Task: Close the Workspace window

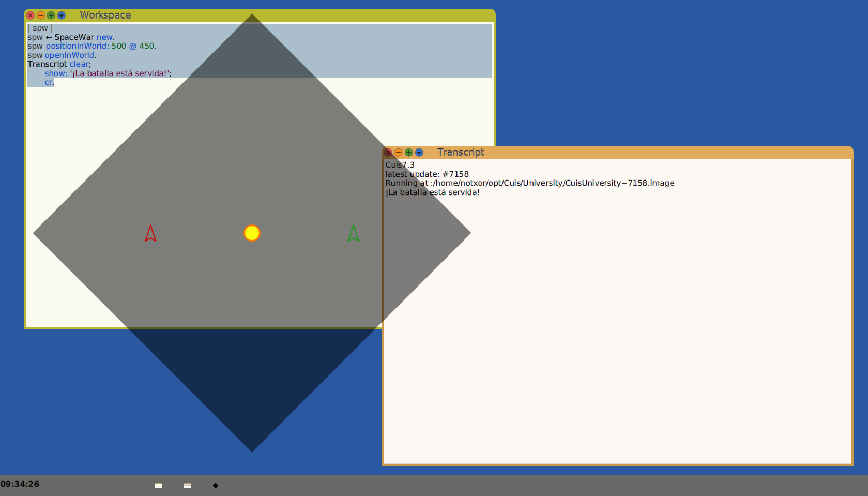Action: pos(31,16)
